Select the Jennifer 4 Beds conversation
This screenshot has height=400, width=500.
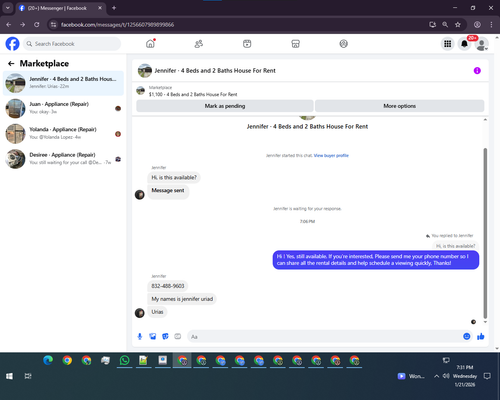63,83
